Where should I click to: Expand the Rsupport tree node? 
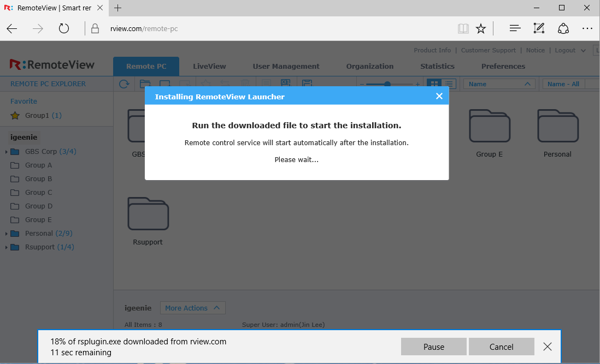pyautogui.click(x=6, y=248)
